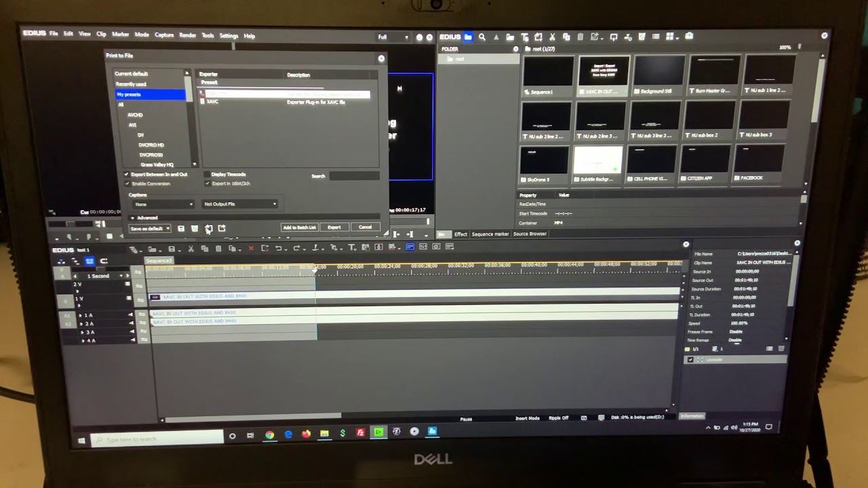The width and height of the screenshot is (868, 488).
Task: Expand the 1 A audio track
Action: [x=81, y=316]
